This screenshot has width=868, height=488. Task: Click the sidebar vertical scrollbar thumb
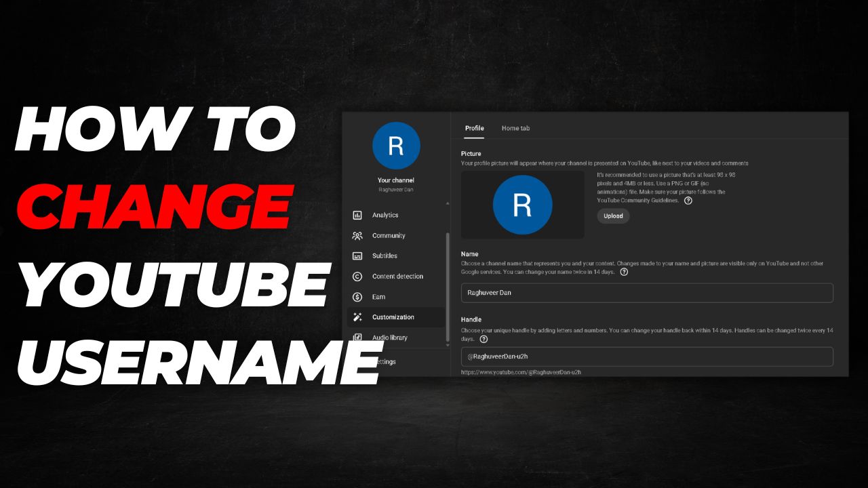pos(447,286)
